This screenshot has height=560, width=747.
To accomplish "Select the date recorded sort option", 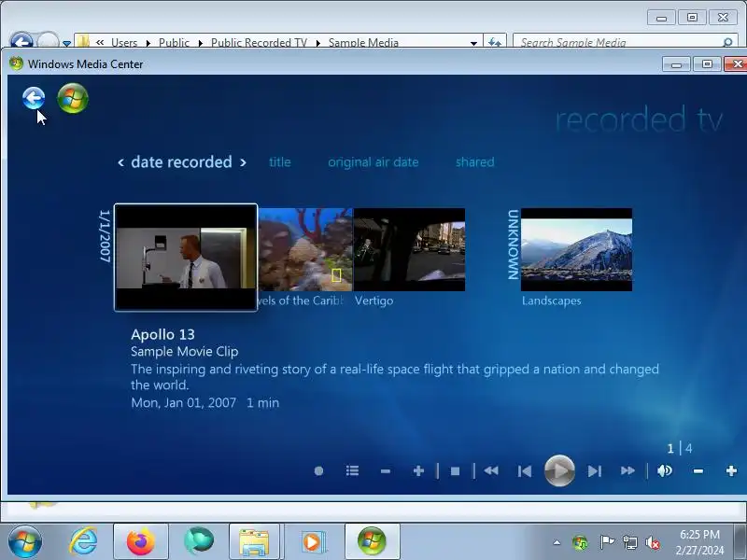I will [181, 161].
